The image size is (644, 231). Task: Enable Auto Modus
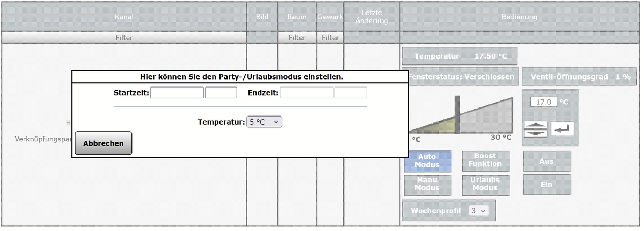coord(427,161)
